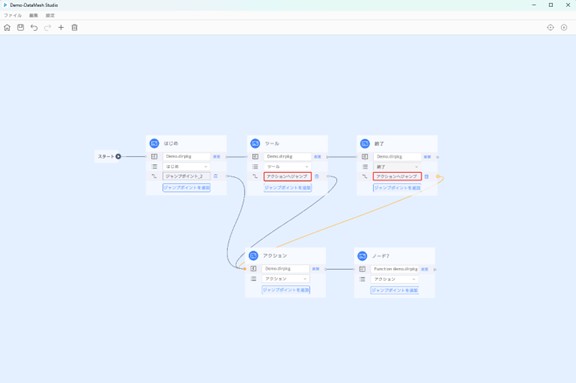
Task: Go to Home via house toolbar icon
Action: [x=7, y=28]
